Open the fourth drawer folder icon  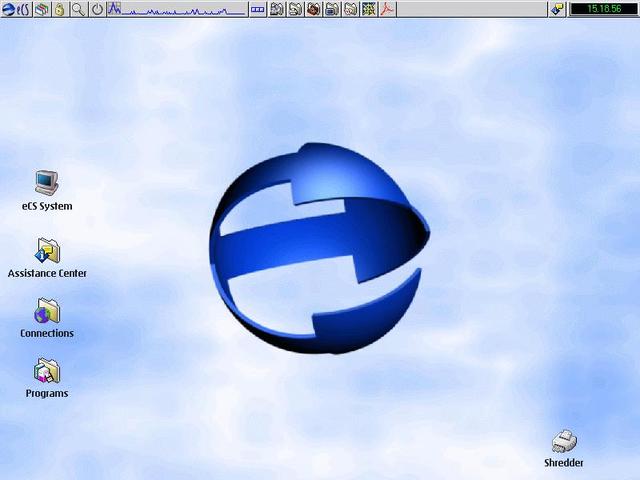(x=332, y=9)
